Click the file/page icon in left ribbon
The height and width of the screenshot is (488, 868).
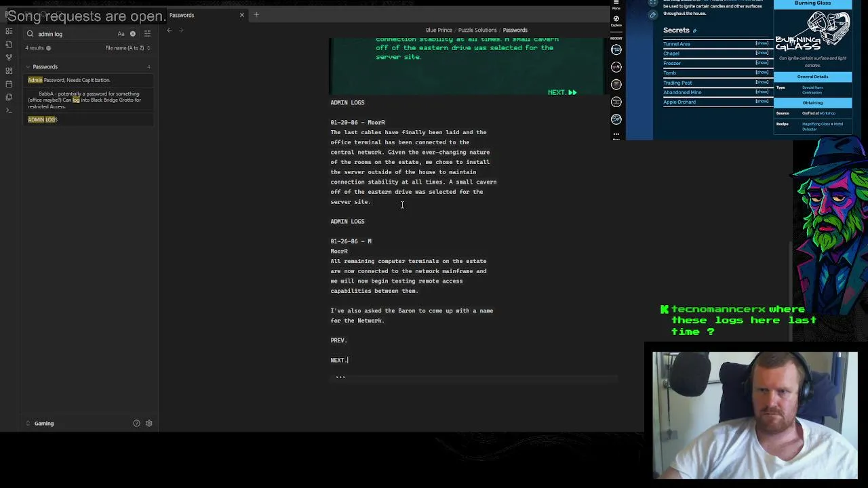[x=9, y=45]
